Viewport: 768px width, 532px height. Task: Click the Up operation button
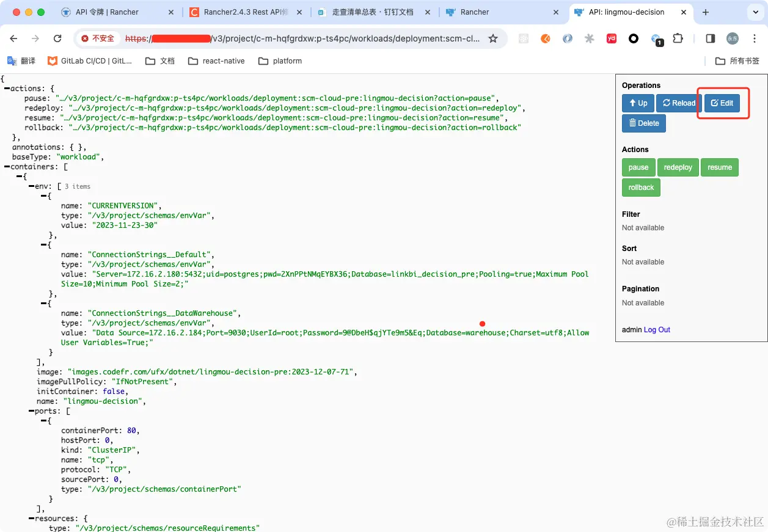638,103
